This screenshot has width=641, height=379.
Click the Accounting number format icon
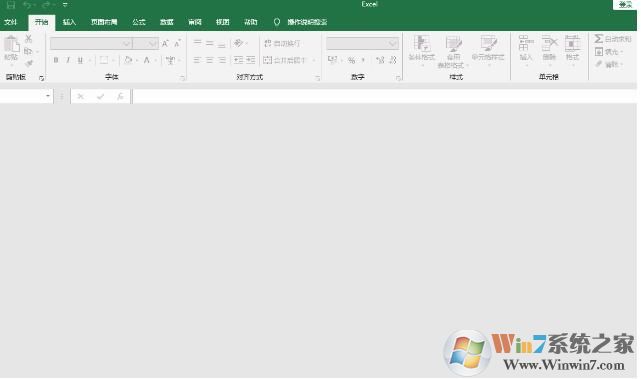pos(332,61)
